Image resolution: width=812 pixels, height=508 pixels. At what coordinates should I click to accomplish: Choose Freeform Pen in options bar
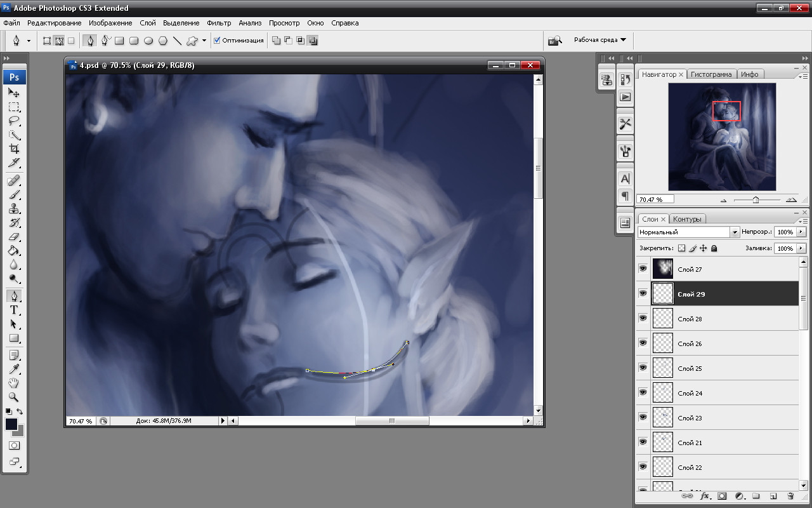105,40
